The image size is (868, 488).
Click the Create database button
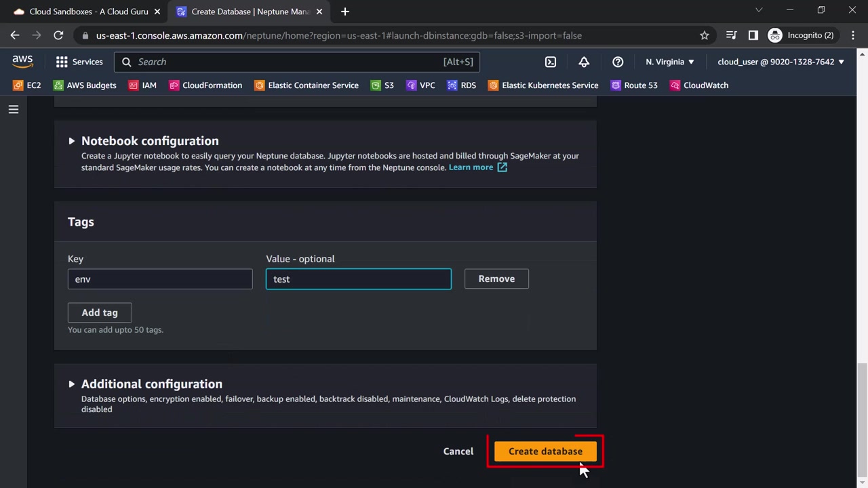coord(545,451)
